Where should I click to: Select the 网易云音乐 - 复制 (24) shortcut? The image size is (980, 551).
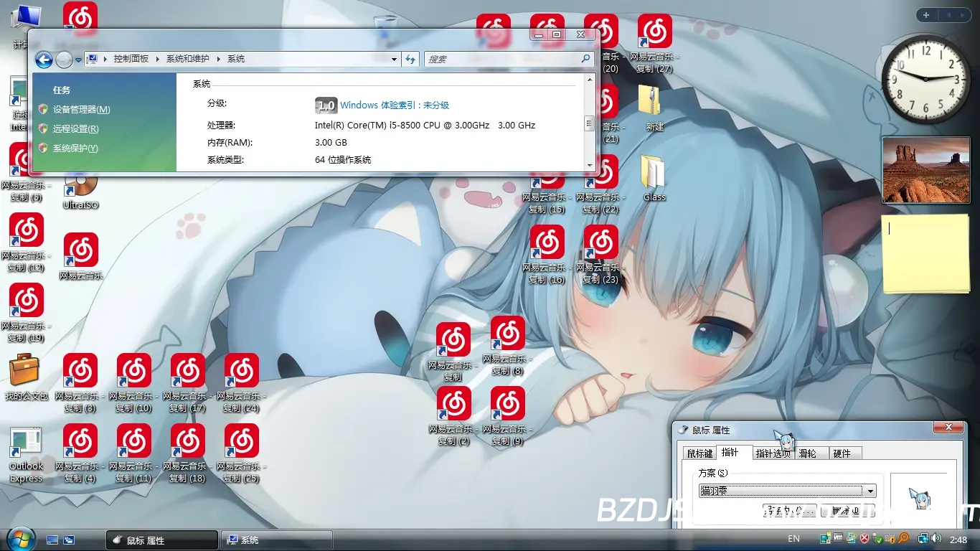click(x=242, y=383)
